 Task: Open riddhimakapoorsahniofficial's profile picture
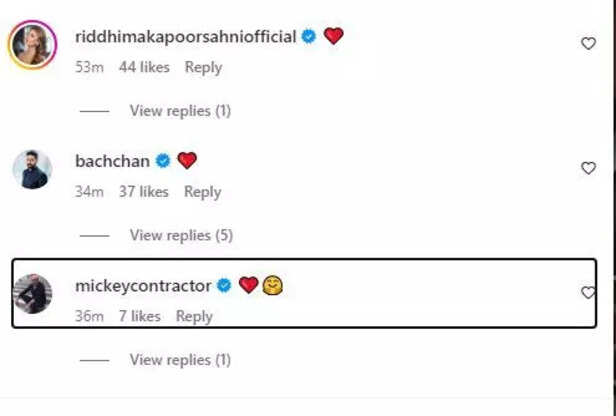coord(32,45)
